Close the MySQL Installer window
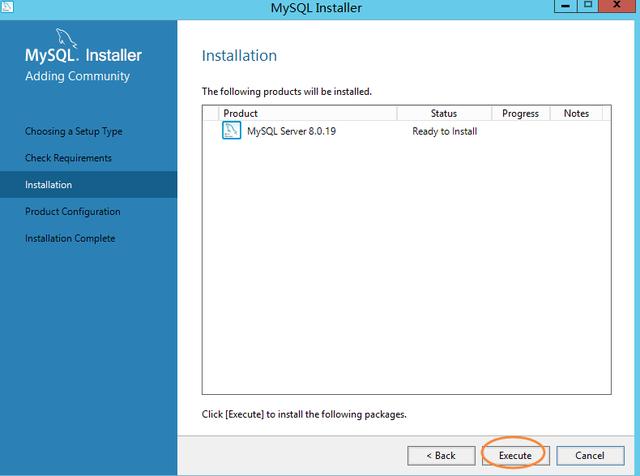640x476 pixels. [617, 6]
